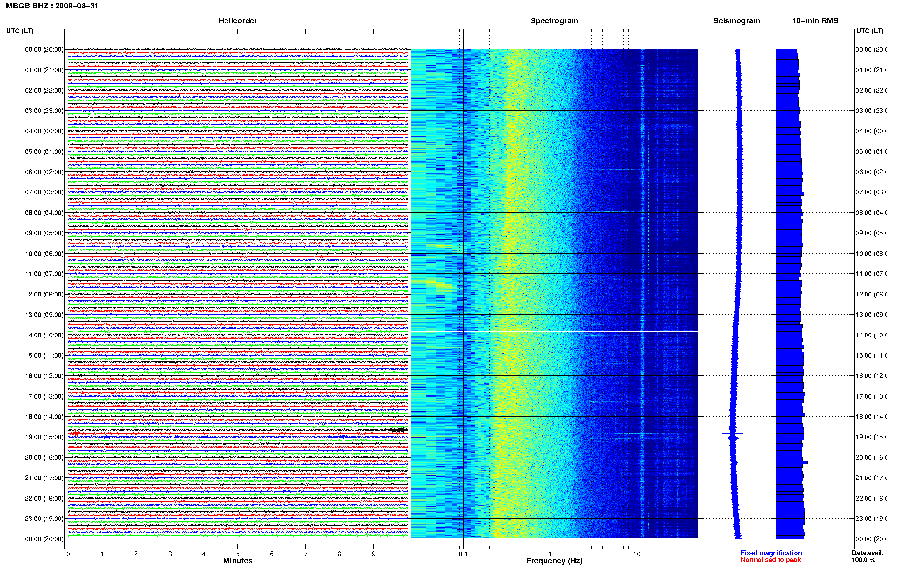
Task: Click the '20:00 (16:00)' left time label
Action: (44, 457)
